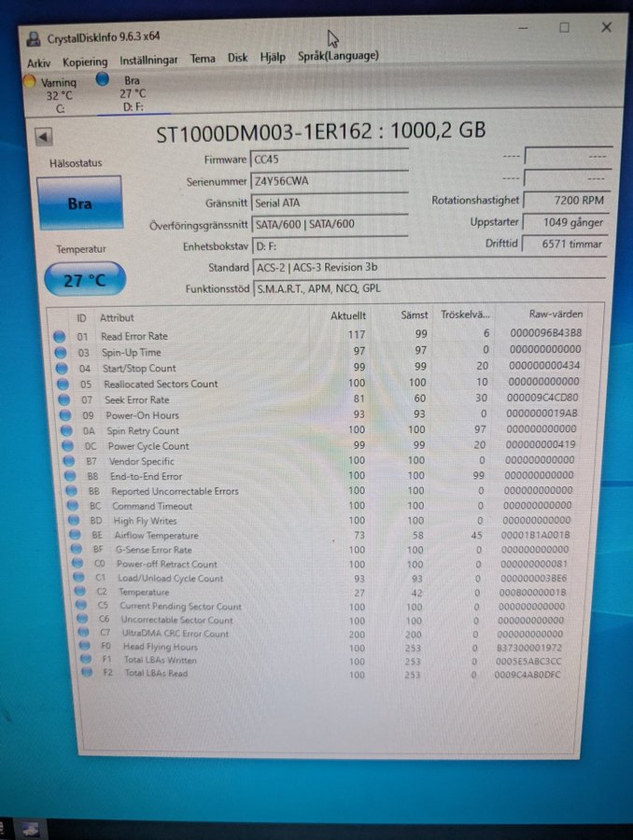Viewport: 633px width, 840px height.
Task: Click the Standard field ACS-2 | ACS-3
Action: (429, 267)
